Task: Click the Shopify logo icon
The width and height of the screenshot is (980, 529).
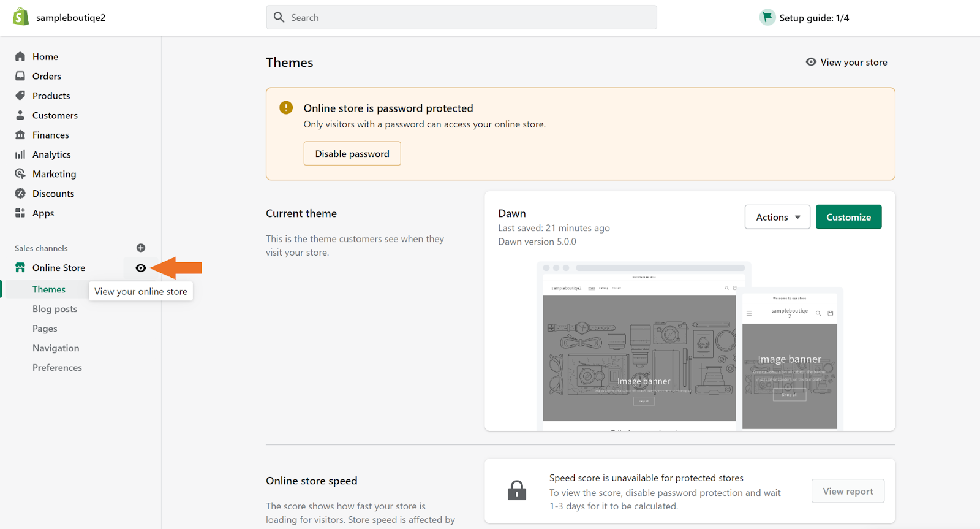Action: click(x=21, y=17)
